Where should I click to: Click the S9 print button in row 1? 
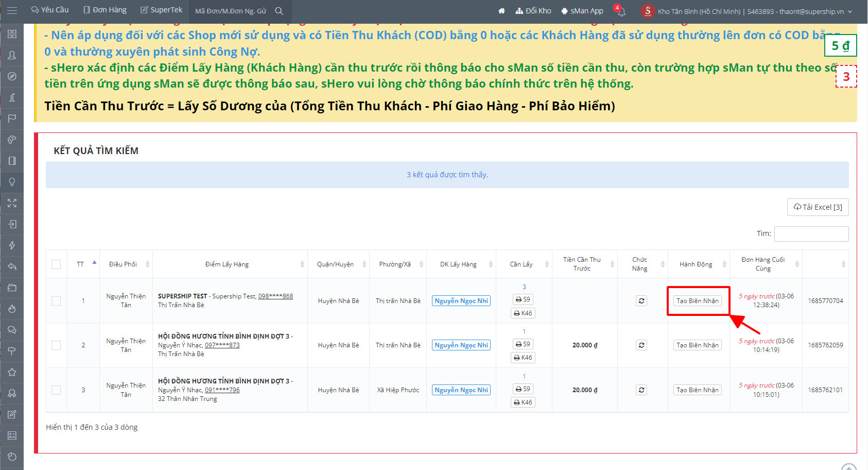(523, 299)
